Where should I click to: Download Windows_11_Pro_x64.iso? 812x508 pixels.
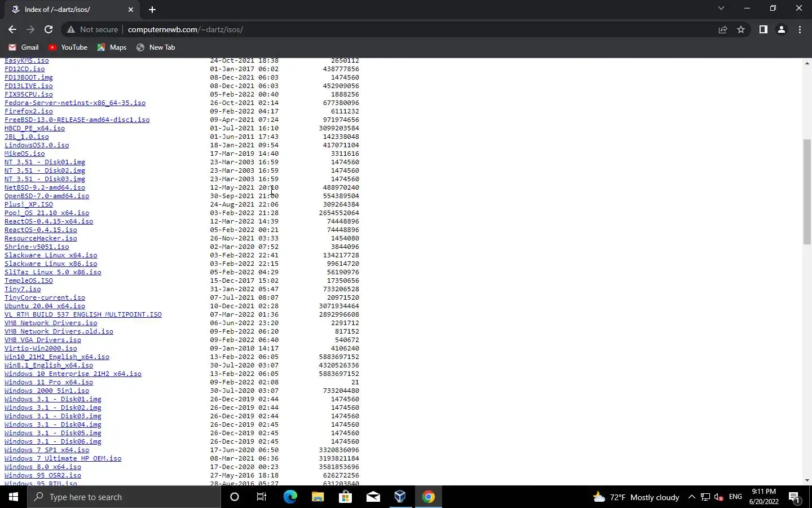click(49, 382)
